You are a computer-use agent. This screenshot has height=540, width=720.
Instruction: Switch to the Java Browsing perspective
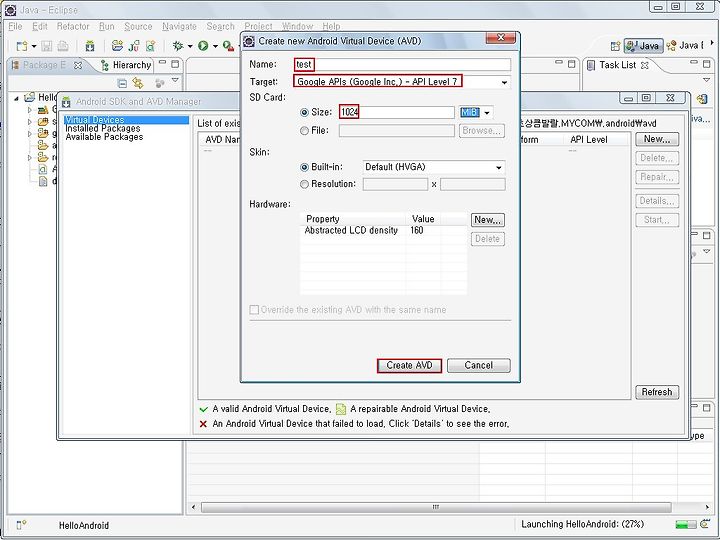click(x=685, y=45)
